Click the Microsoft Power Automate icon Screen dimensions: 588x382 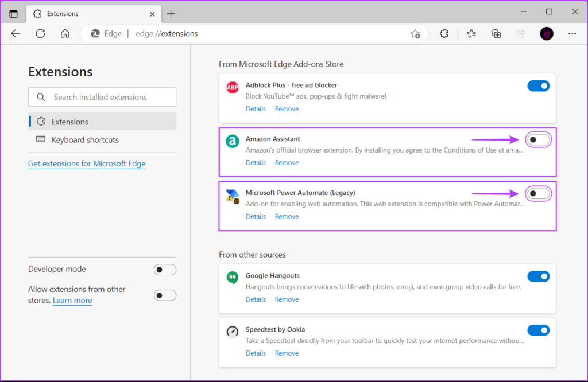[x=233, y=196]
